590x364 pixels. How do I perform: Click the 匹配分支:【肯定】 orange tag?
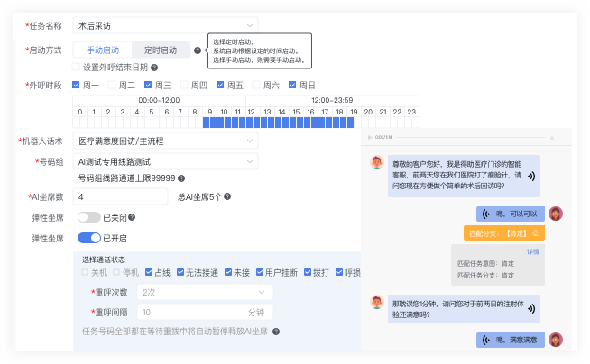[x=504, y=233]
